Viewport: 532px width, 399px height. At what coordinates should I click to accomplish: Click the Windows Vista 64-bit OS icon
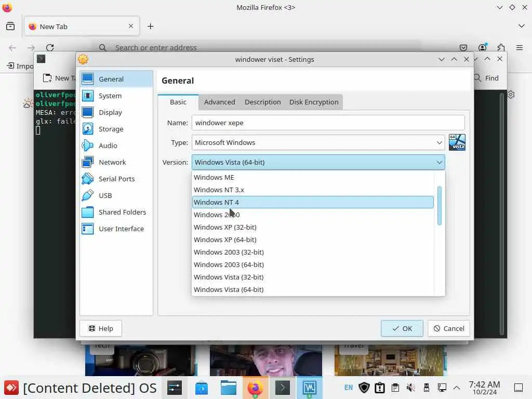tap(457, 142)
